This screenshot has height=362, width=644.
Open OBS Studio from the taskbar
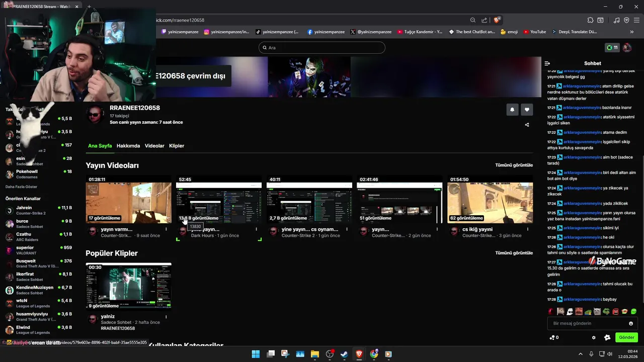pos(330,354)
